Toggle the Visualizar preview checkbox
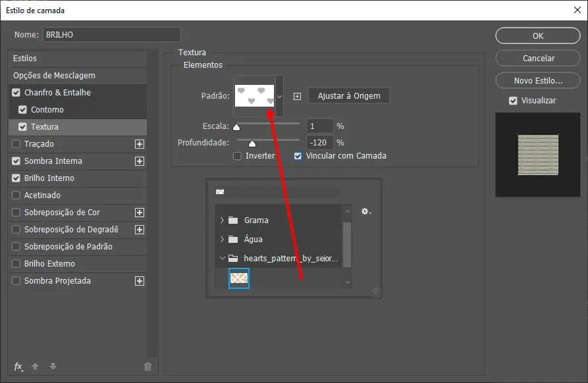 [513, 101]
